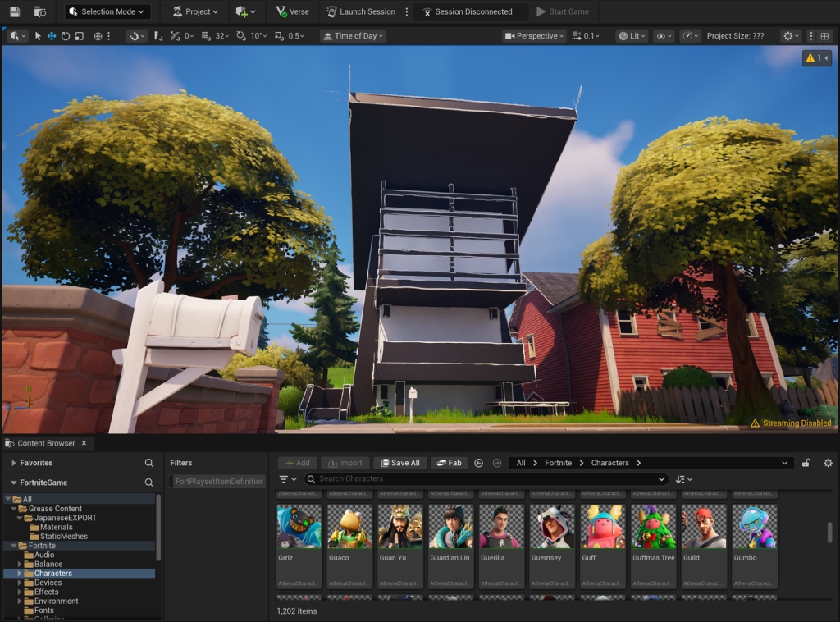Open session options three-dot menu beside Launch Session

[x=407, y=11]
